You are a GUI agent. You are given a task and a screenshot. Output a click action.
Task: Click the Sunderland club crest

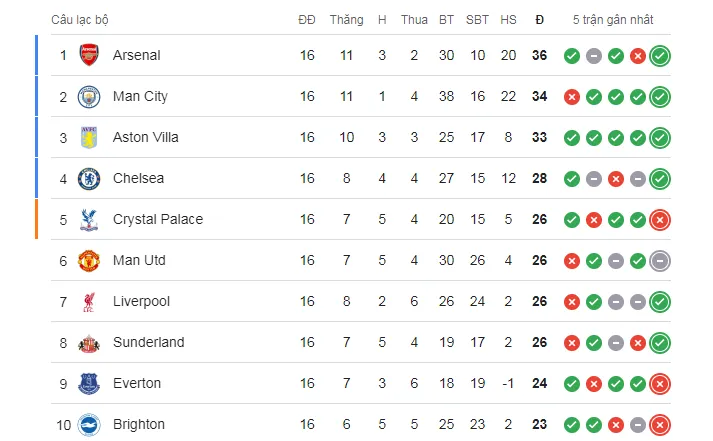pos(90,342)
